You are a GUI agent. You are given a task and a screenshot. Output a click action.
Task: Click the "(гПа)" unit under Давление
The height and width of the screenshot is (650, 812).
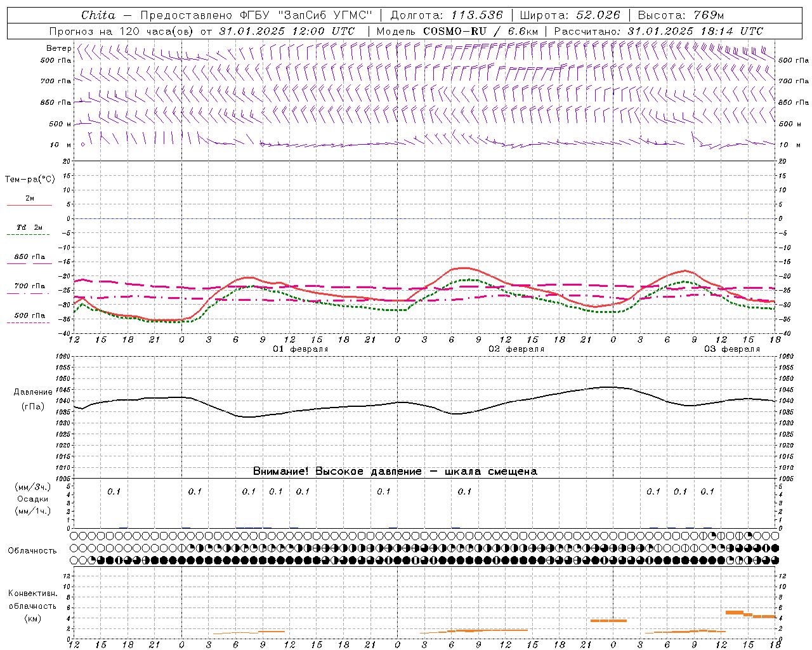coord(33,407)
